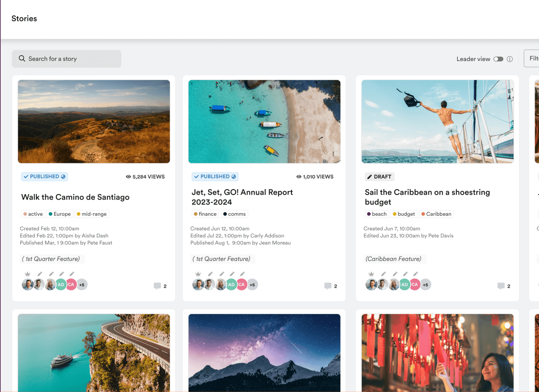The height and width of the screenshot is (392, 539).
Task: Select the finance tag
Action: tap(205, 214)
